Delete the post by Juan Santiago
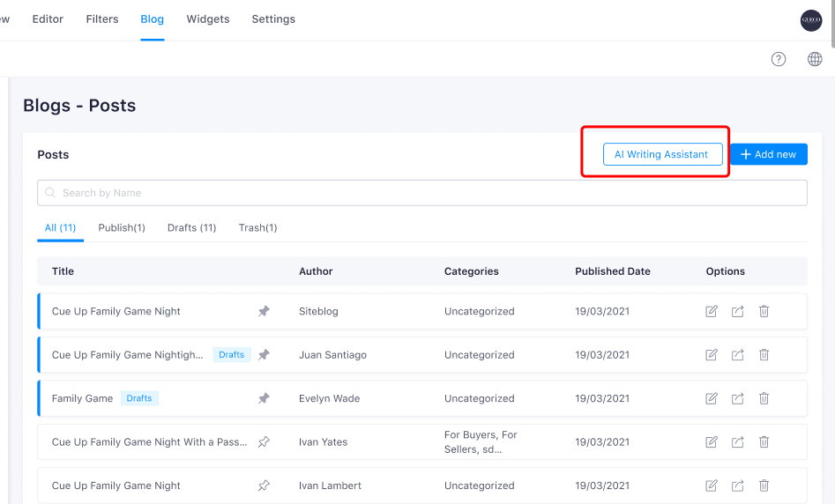Viewport: 835px width, 504px height. 764,355
